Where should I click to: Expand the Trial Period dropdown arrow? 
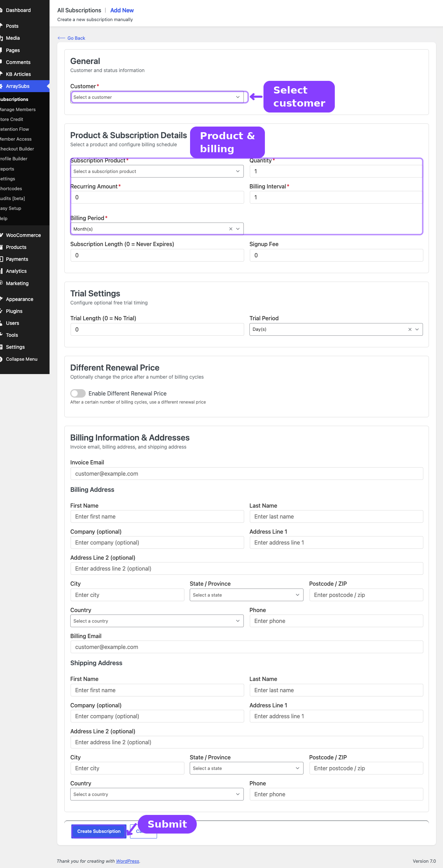coord(417,329)
